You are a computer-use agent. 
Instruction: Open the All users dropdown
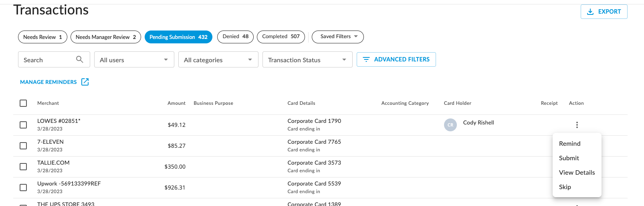pos(134,60)
